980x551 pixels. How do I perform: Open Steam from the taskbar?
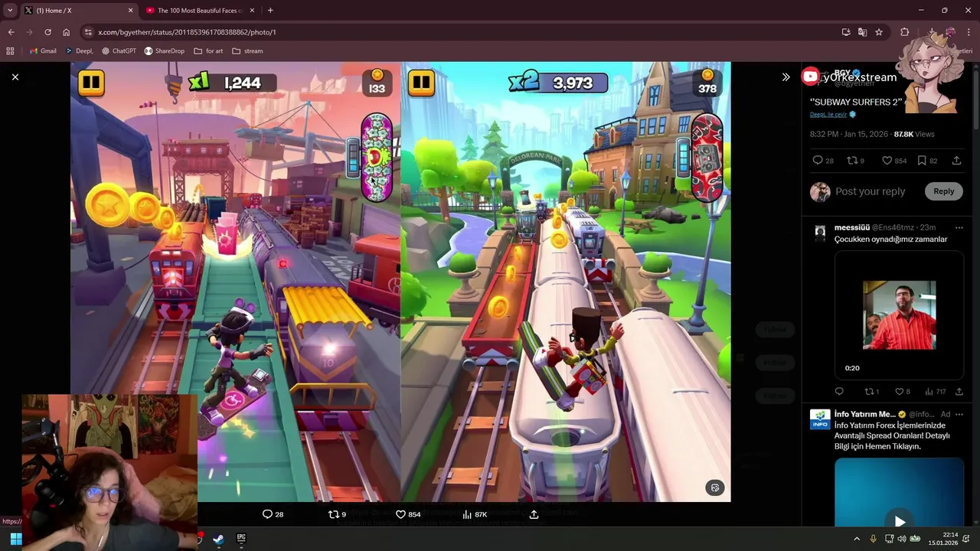pyautogui.click(x=218, y=539)
